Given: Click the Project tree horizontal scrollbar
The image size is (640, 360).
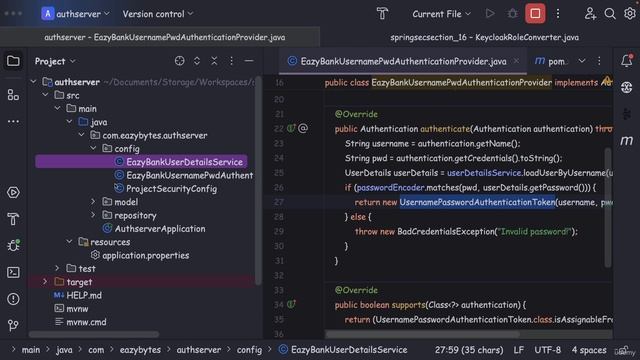Looking at the screenshot, I should tap(94, 334).
